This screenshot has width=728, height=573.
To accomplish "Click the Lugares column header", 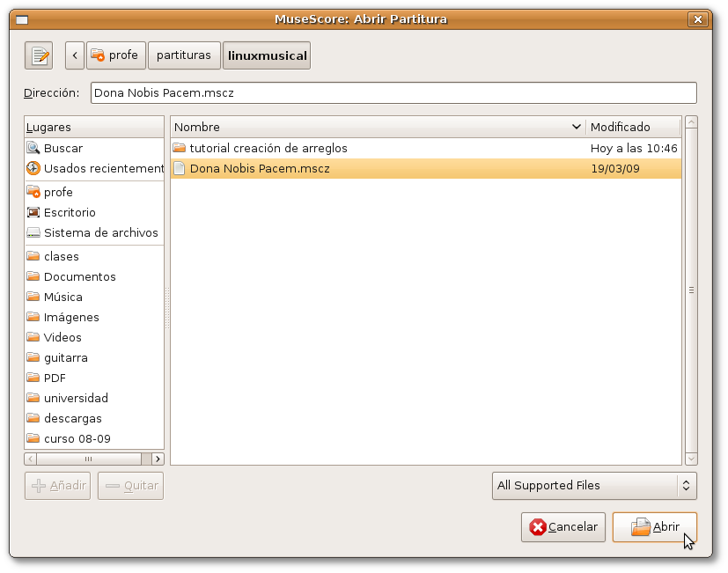I will 94,128.
